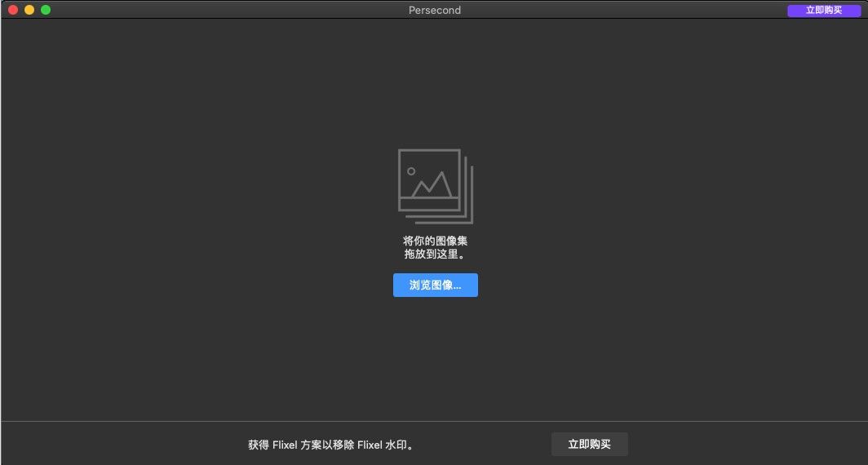Click the 浏览图像... browse images button
The height and width of the screenshot is (465, 868).
436,285
